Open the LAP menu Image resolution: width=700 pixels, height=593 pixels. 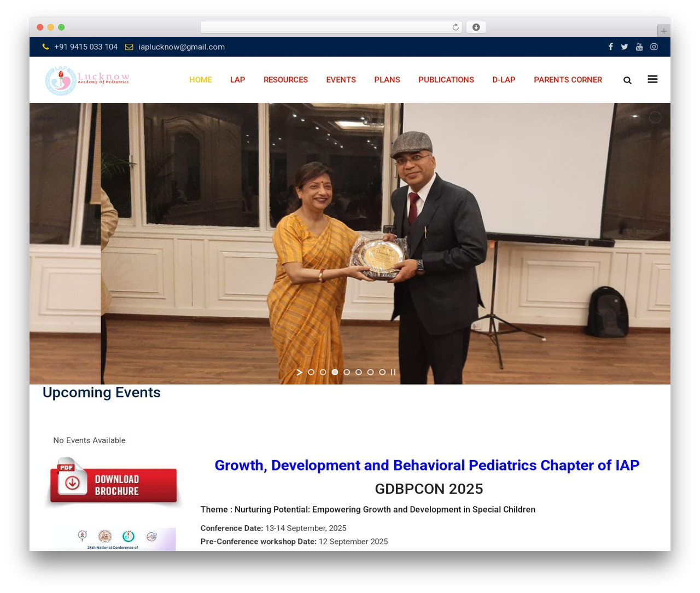tap(237, 80)
